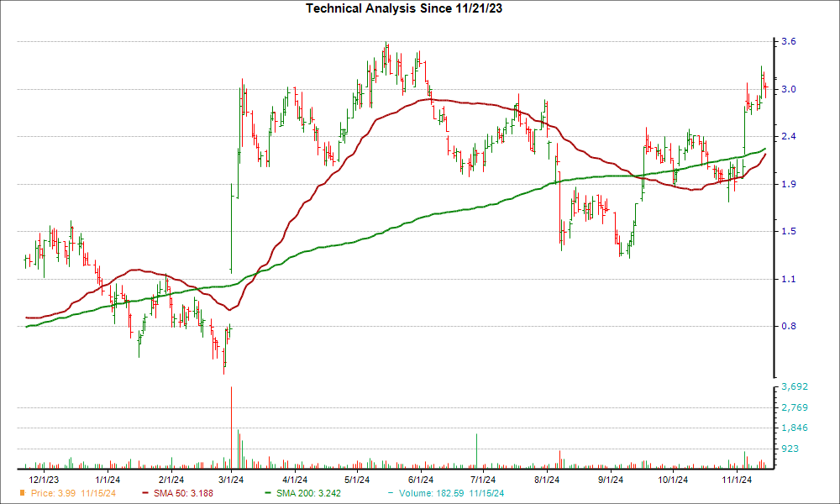Click the 10/1/24 date label
Image resolution: width=840 pixels, height=504 pixels.
tap(673, 480)
